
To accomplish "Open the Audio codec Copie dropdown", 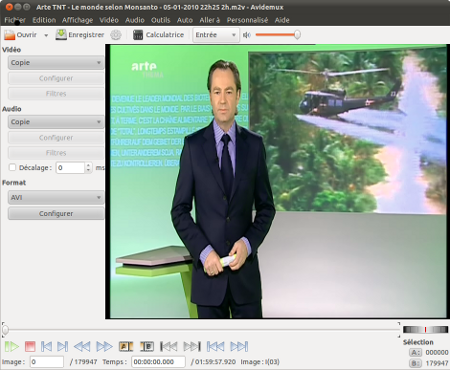I will click(x=56, y=122).
